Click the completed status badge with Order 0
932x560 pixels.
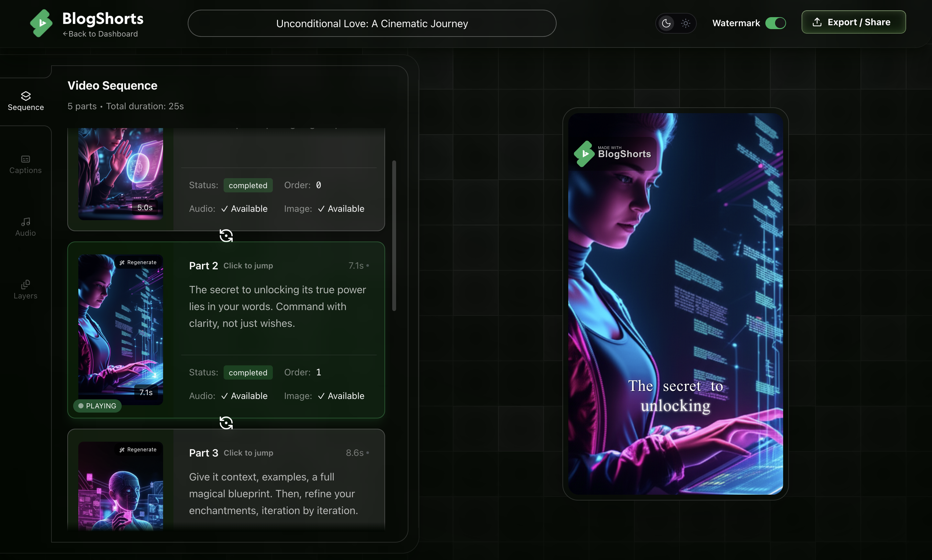pyautogui.click(x=248, y=185)
